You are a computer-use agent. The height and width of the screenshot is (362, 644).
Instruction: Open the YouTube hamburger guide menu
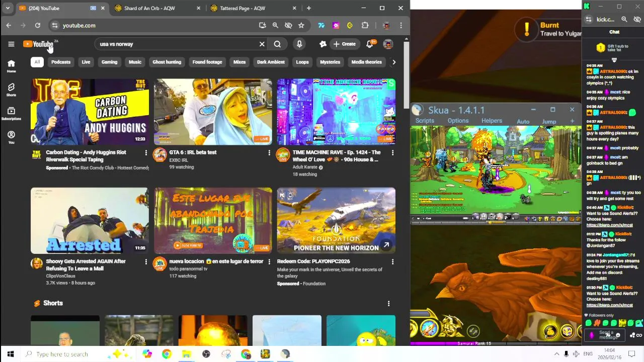(11, 44)
